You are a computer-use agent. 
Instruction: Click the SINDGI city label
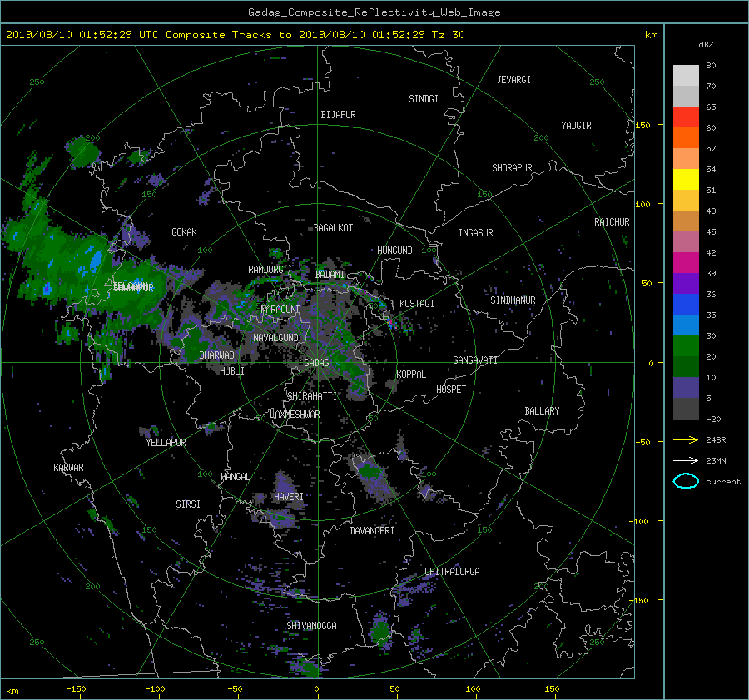pos(424,98)
